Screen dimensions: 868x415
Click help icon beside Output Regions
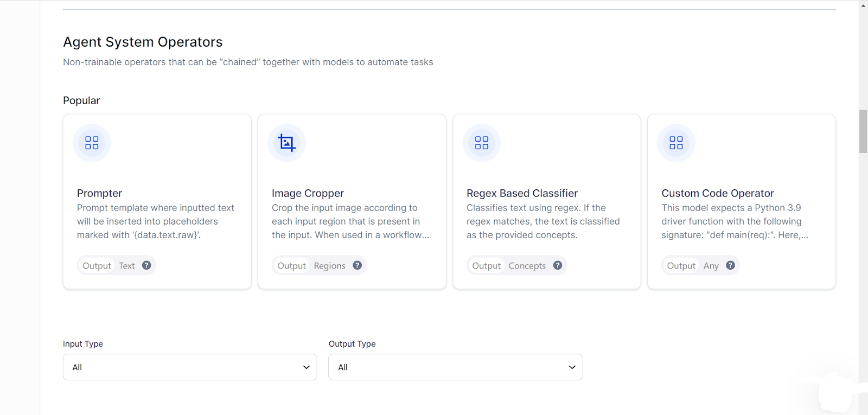pyautogui.click(x=357, y=265)
